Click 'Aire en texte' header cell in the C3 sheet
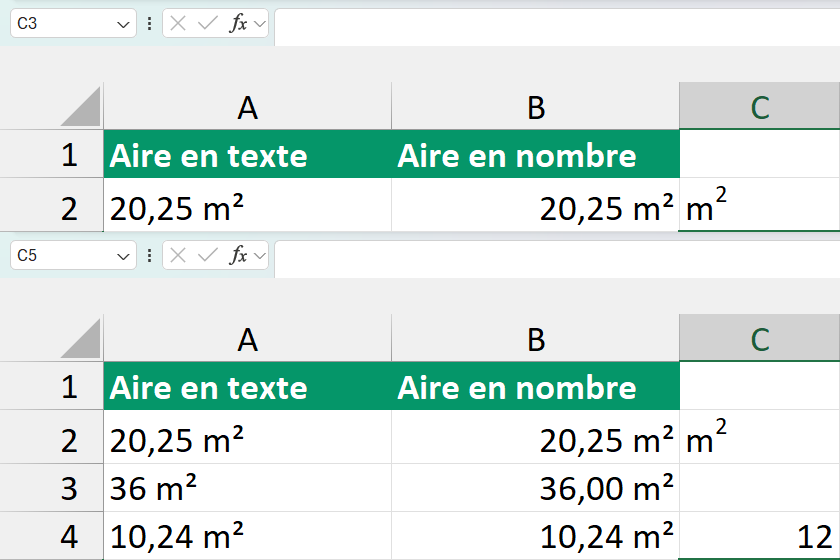The width and height of the screenshot is (840, 560). click(x=248, y=154)
